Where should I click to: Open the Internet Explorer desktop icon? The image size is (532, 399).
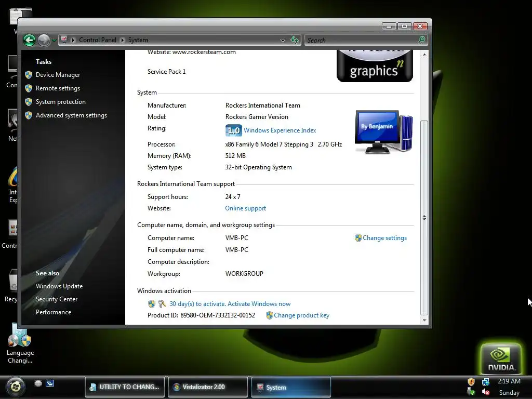coord(12,185)
